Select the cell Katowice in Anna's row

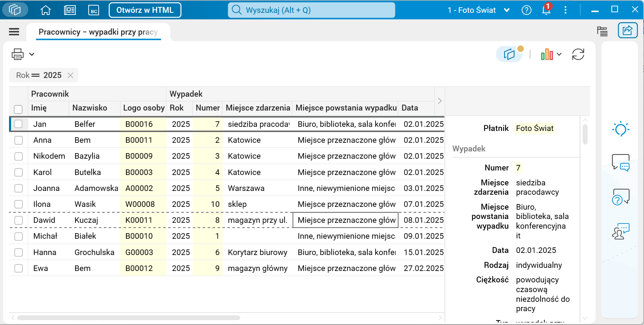click(x=258, y=140)
